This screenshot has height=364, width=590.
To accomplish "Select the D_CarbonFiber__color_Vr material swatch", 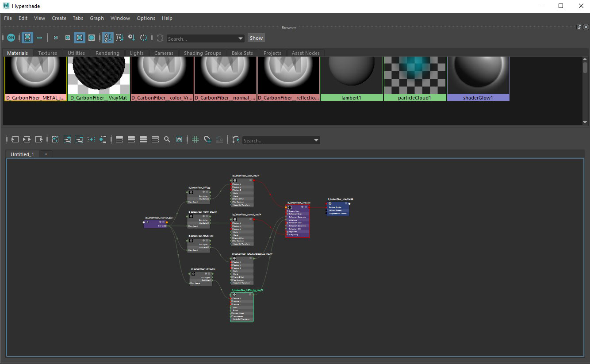I will point(162,79).
